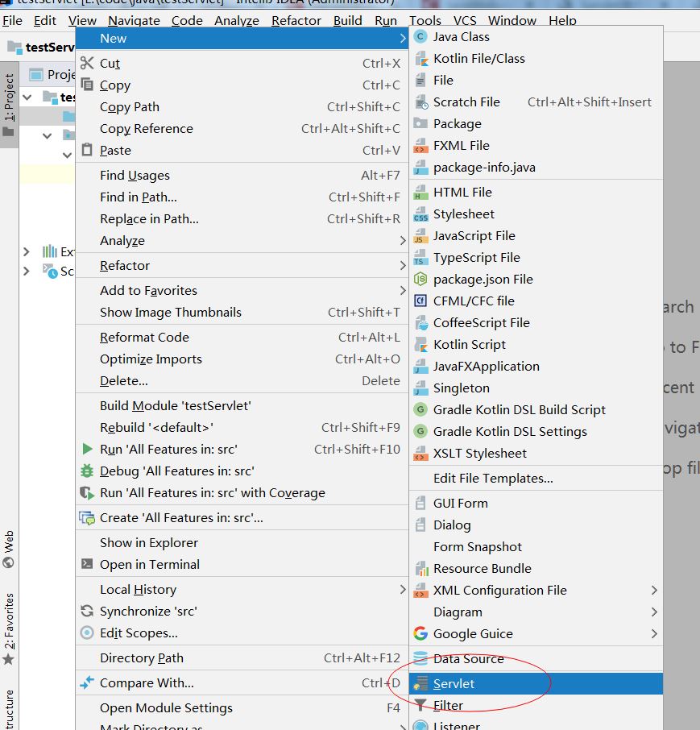Click the Synchronize 'src' refresh icon
The height and width of the screenshot is (730, 700).
pos(87,611)
